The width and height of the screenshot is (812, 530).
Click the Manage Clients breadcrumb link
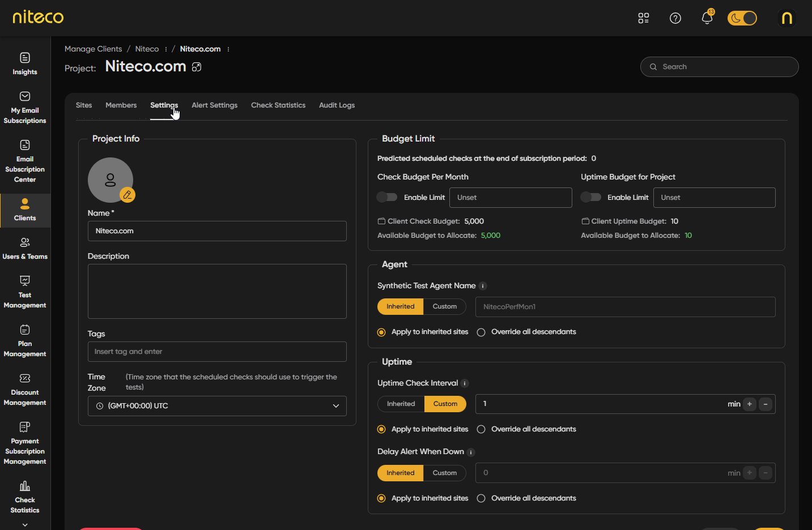tap(93, 49)
